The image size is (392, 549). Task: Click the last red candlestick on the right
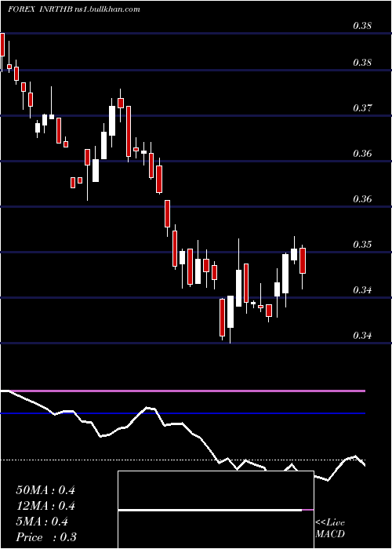coord(303,260)
